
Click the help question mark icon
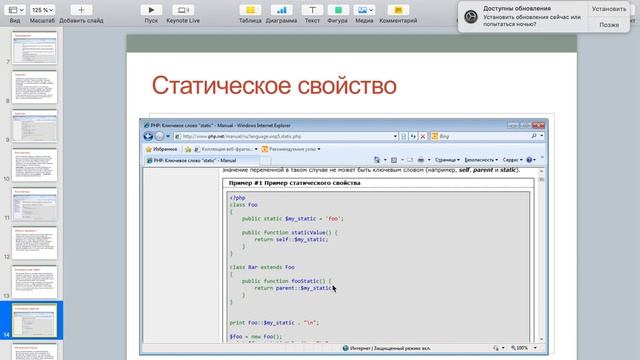[529, 160]
